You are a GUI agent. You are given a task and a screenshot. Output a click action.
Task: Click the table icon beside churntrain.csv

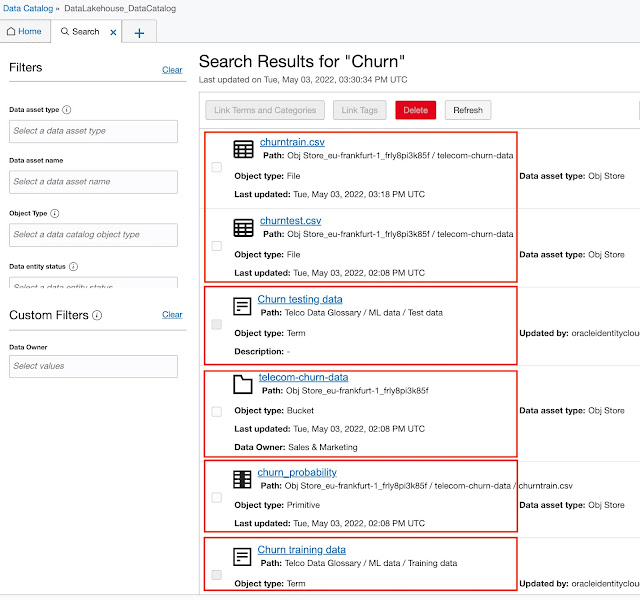(243, 149)
